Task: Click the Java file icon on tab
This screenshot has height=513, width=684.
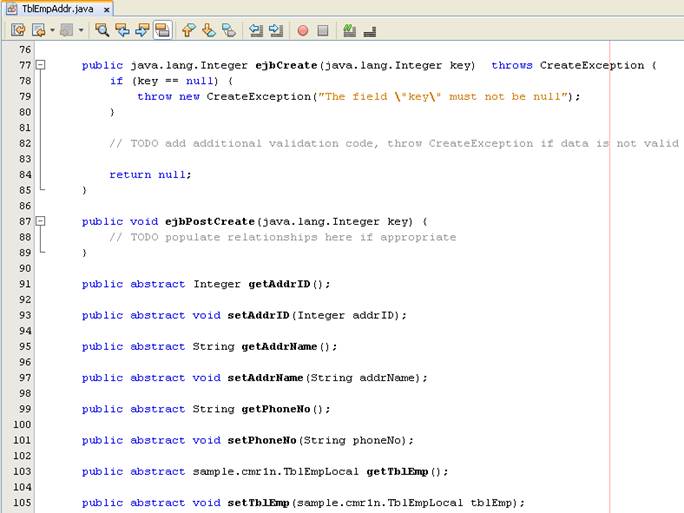Action: [x=12, y=9]
